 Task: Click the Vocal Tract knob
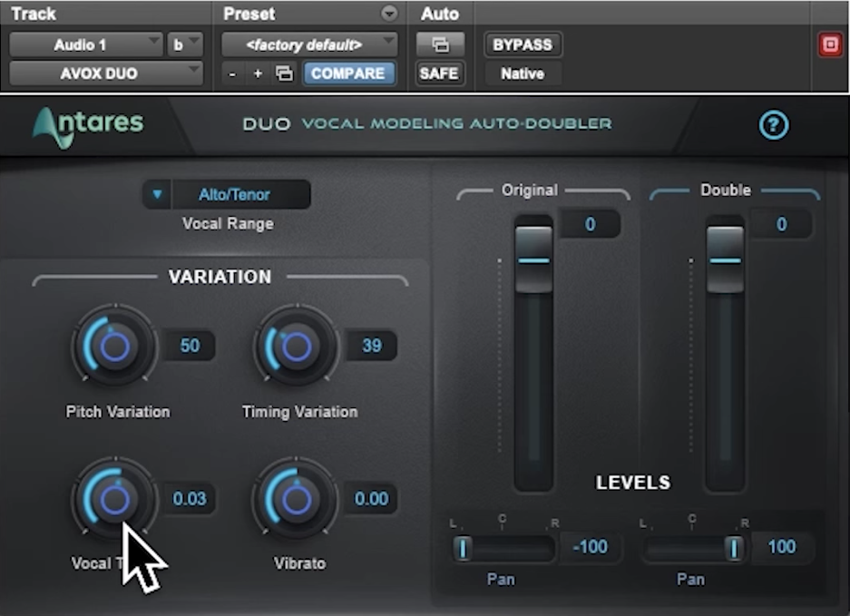click(x=114, y=499)
